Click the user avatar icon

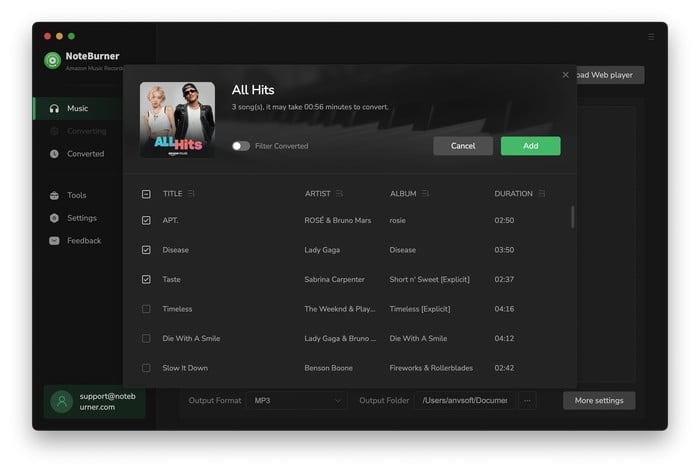tap(62, 402)
